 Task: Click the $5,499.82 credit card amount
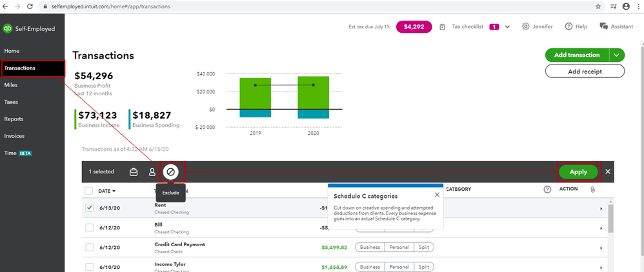[334, 248]
